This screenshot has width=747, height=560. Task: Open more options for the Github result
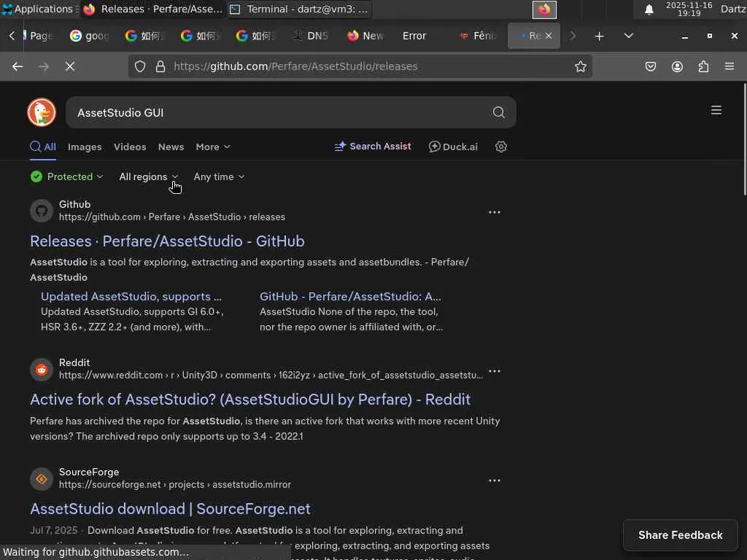click(x=495, y=212)
